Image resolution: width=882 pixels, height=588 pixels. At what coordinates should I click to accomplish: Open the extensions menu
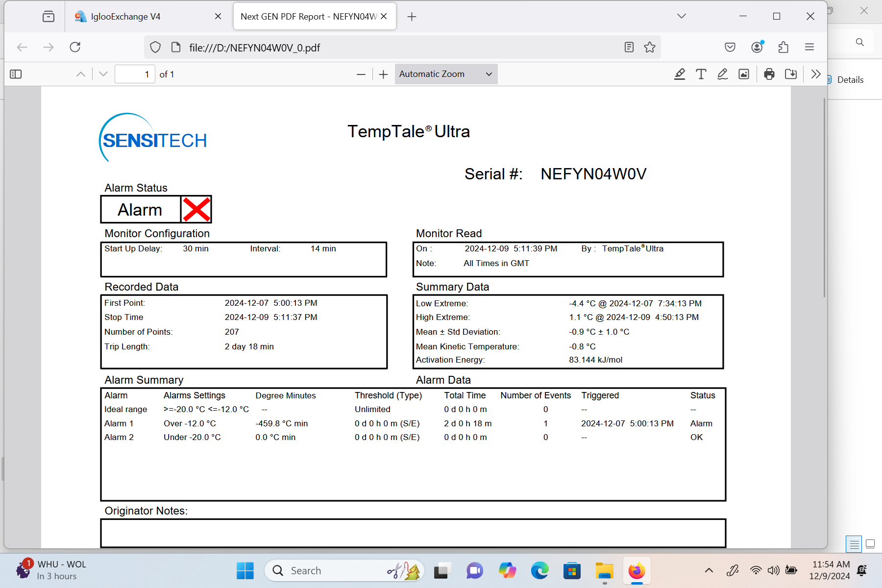click(x=784, y=47)
